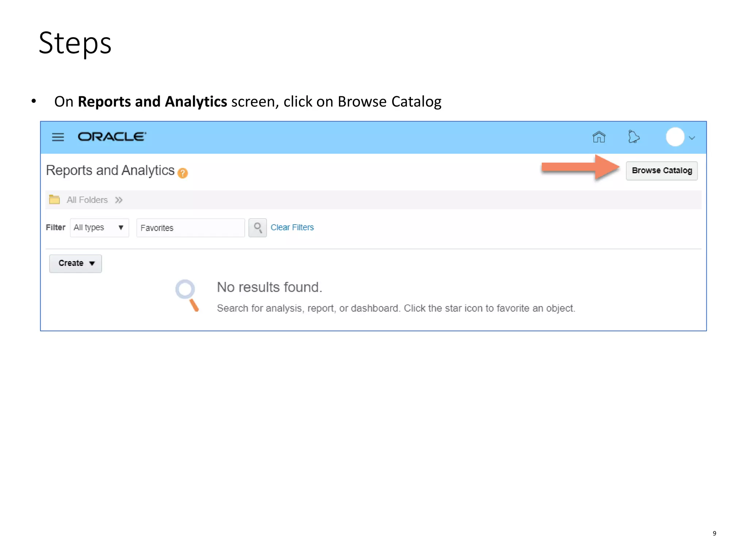Viewport: 747px width, 560px height.
Task: Click the Browse Catalog button
Action: click(x=662, y=171)
